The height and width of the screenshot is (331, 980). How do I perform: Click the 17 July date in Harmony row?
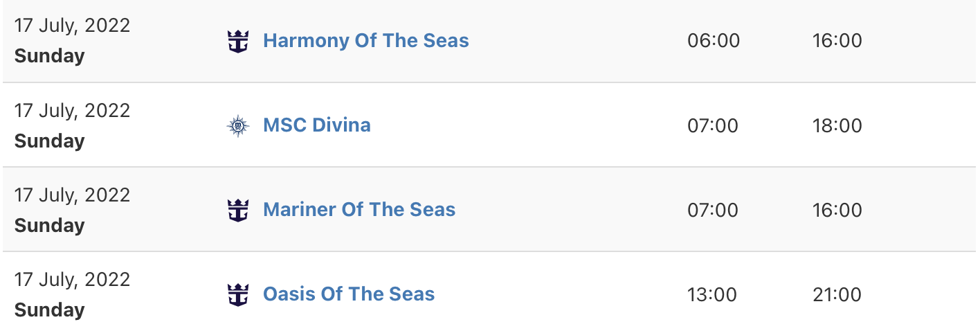(x=72, y=26)
